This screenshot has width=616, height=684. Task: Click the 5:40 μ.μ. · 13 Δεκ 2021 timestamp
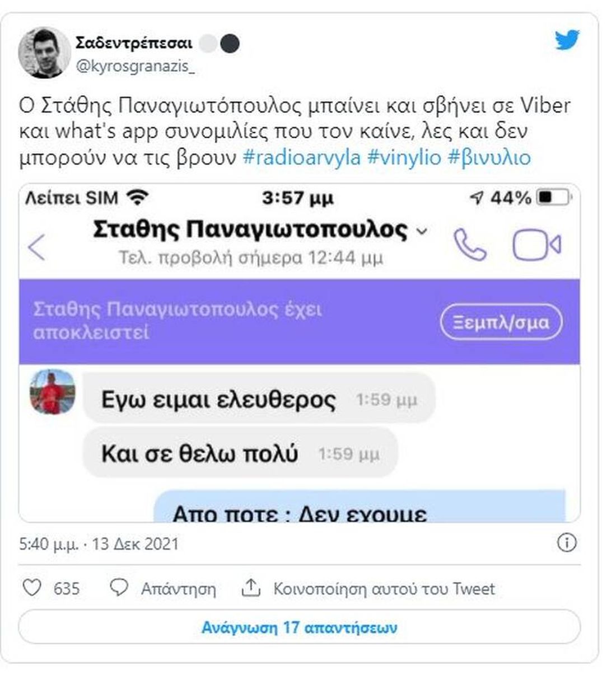coord(99,544)
